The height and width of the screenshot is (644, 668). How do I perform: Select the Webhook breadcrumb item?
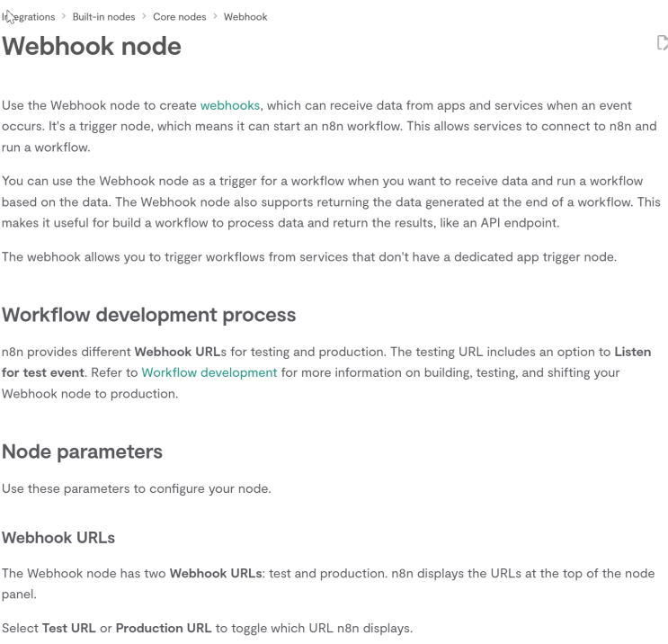pyautogui.click(x=245, y=17)
